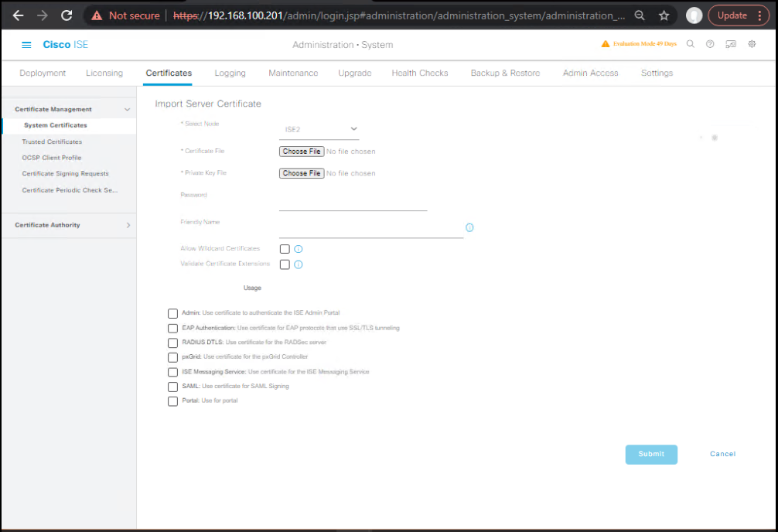Click the Not secure warning triangle
The height and width of the screenshot is (532, 778).
97,15
